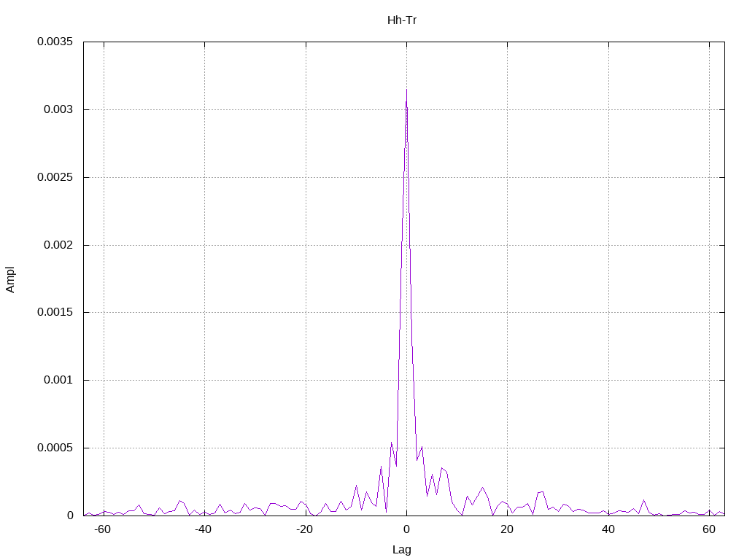Image resolution: width=747 pixels, height=560 pixels.
Task: Click x-axis tick label 20
Action: pyautogui.click(x=507, y=529)
